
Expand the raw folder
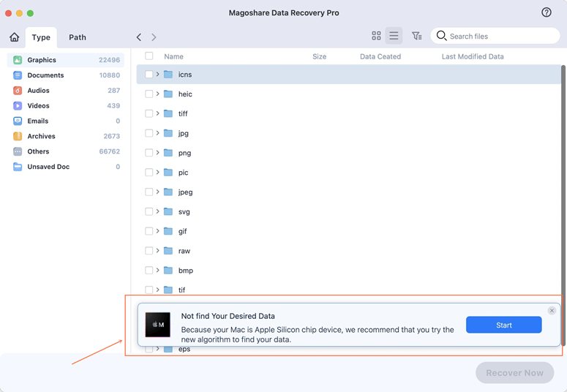pyautogui.click(x=157, y=250)
